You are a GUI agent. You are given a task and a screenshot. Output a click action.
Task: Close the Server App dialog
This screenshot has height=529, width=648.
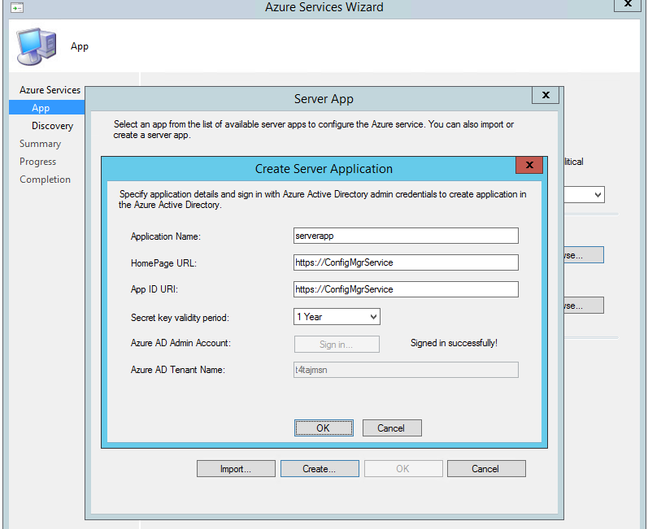coord(546,95)
